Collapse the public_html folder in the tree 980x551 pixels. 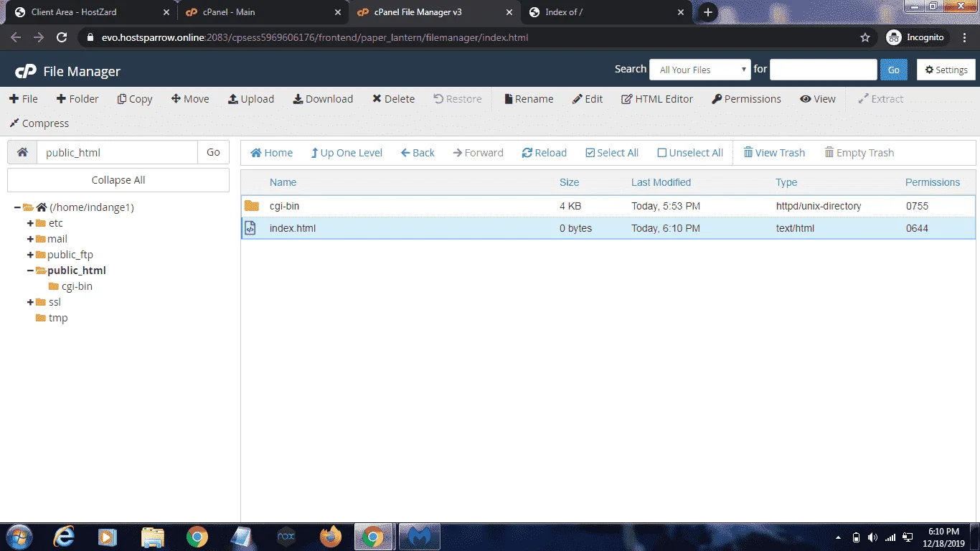point(30,270)
